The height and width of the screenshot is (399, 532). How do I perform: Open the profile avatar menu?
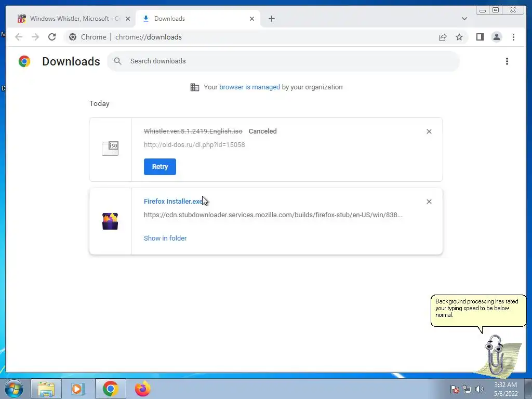tap(496, 37)
